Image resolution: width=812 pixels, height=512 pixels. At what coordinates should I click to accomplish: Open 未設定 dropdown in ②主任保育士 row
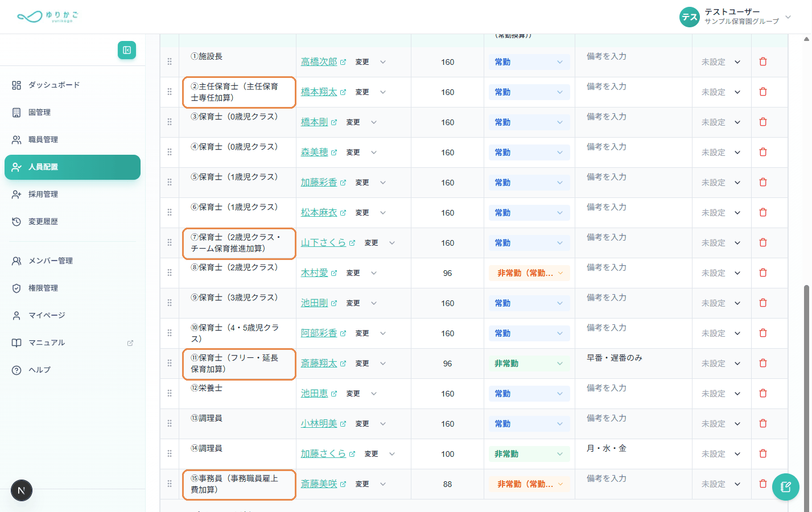(x=721, y=92)
